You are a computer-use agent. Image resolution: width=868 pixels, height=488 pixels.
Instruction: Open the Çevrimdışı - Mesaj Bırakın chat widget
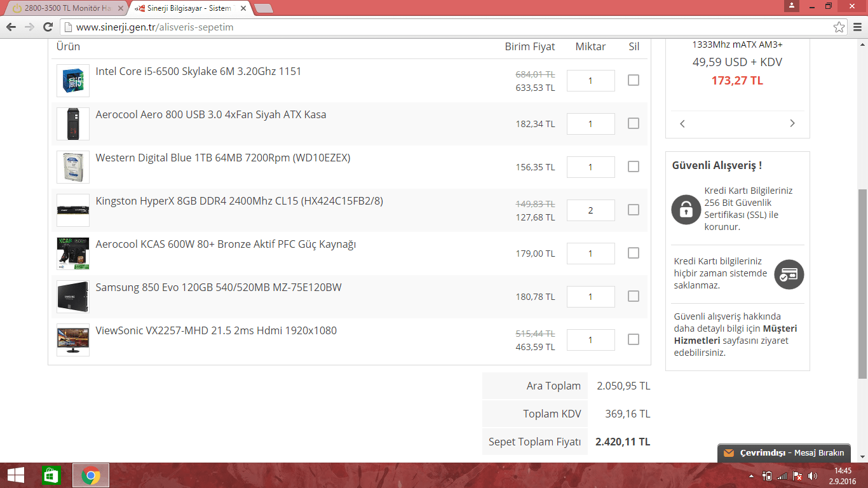[784, 453]
